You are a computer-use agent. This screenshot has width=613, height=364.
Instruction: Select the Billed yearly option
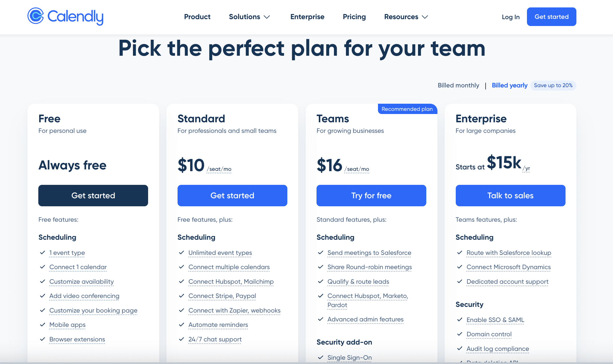pyautogui.click(x=509, y=85)
